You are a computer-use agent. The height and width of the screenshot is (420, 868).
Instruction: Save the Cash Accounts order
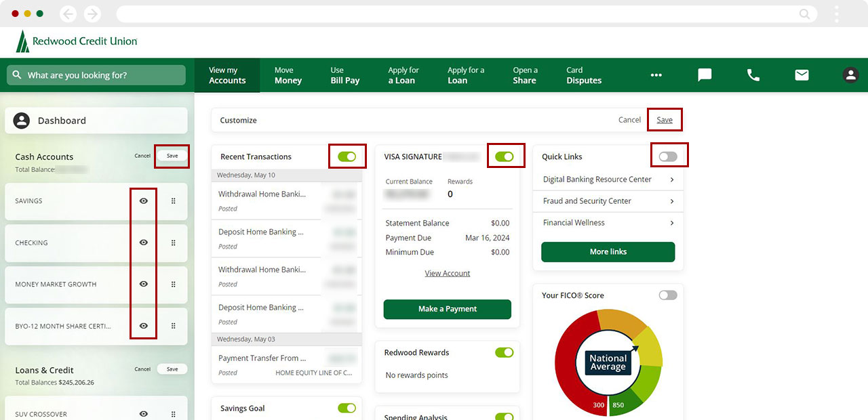(x=172, y=156)
